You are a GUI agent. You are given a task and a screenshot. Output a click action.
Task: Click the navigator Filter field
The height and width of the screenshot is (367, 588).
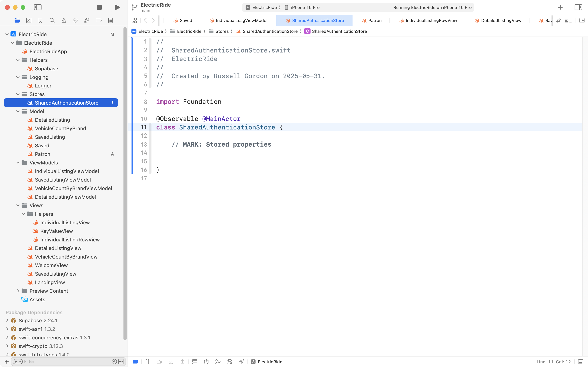point(66,361)
